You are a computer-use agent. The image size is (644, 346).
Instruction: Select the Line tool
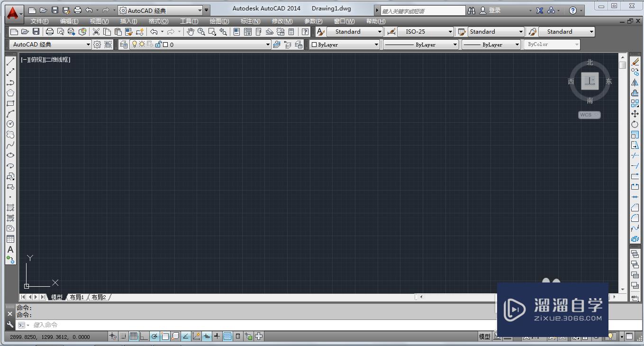pos(10,62)
